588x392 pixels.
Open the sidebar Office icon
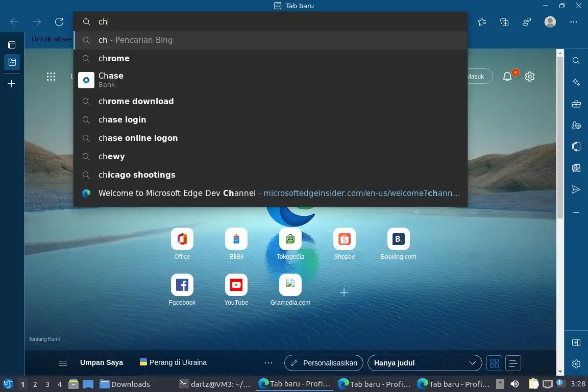576,146
